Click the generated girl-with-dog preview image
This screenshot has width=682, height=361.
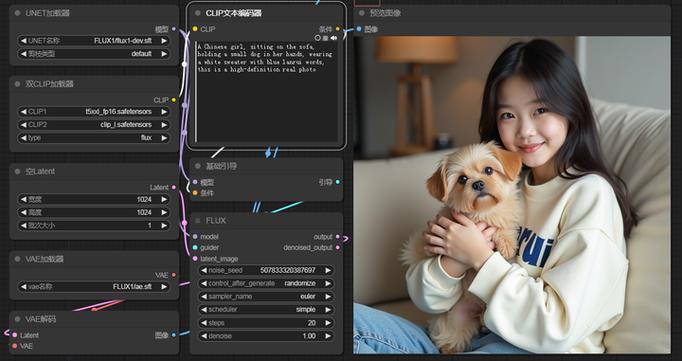point(512,195)
